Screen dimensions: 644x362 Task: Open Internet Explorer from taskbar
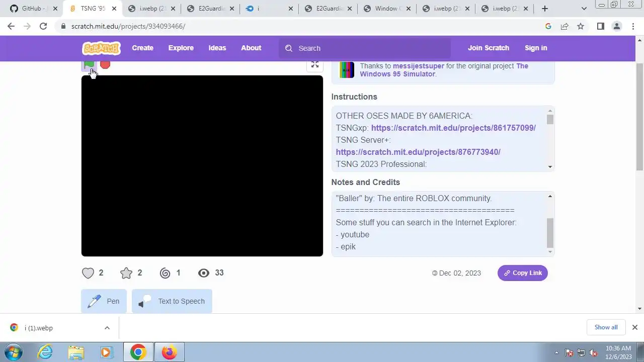coord(45,352)
